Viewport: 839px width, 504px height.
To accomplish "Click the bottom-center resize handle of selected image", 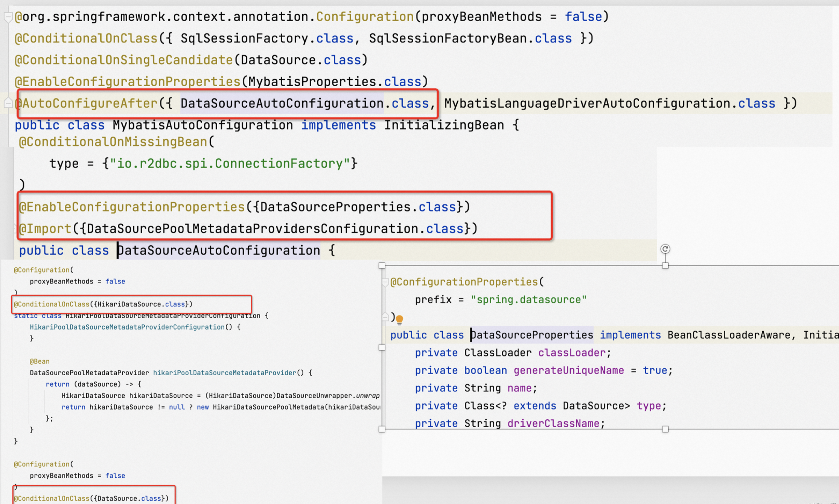I will (665, 429).
